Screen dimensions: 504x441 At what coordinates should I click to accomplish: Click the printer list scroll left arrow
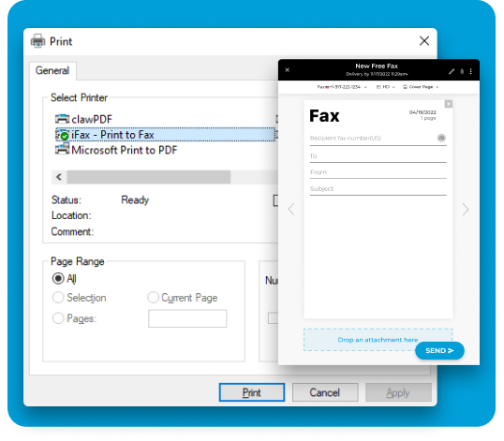coord(59,177)
